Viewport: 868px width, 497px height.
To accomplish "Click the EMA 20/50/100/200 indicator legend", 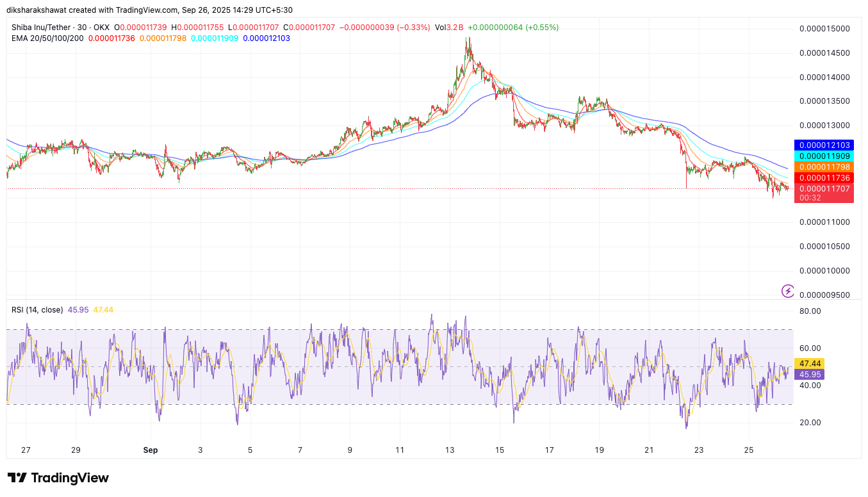I will coord(47,38).
